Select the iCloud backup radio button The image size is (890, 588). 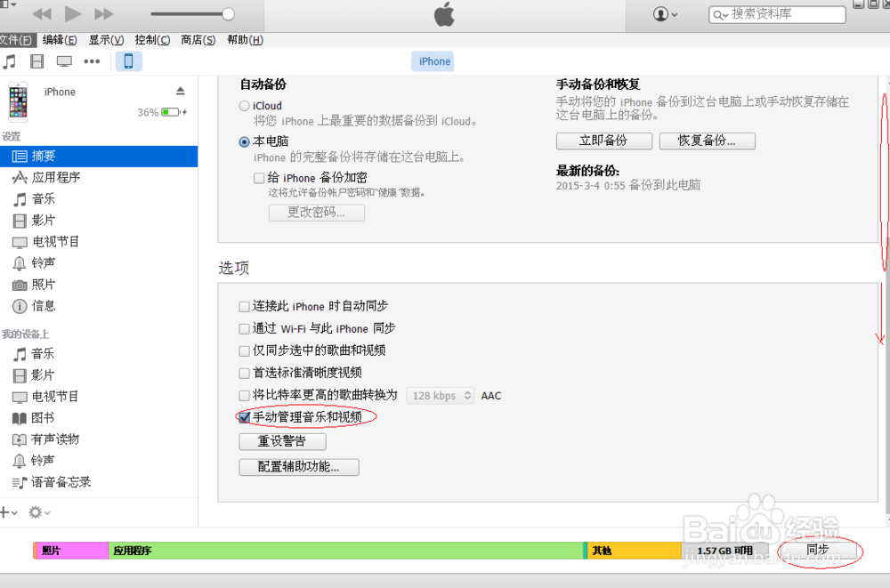coord(244,106)
